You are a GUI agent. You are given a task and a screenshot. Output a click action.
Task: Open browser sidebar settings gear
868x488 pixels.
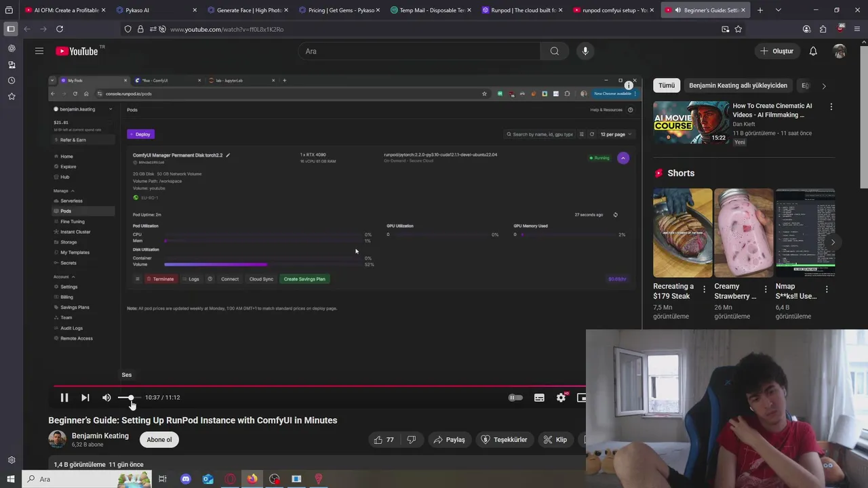coord(12,460)
